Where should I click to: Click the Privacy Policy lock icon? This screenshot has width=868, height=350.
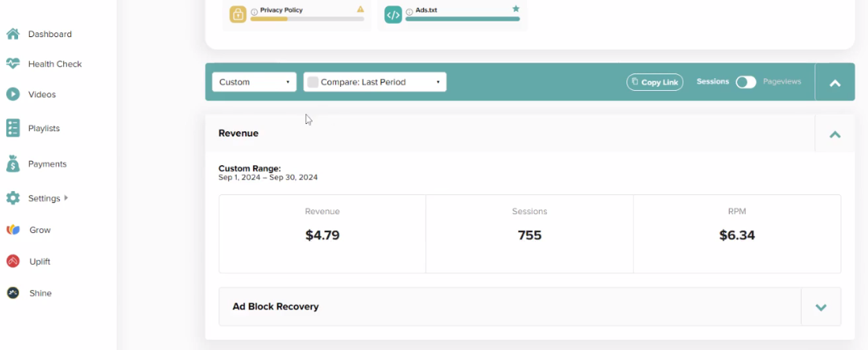point(238,14)
